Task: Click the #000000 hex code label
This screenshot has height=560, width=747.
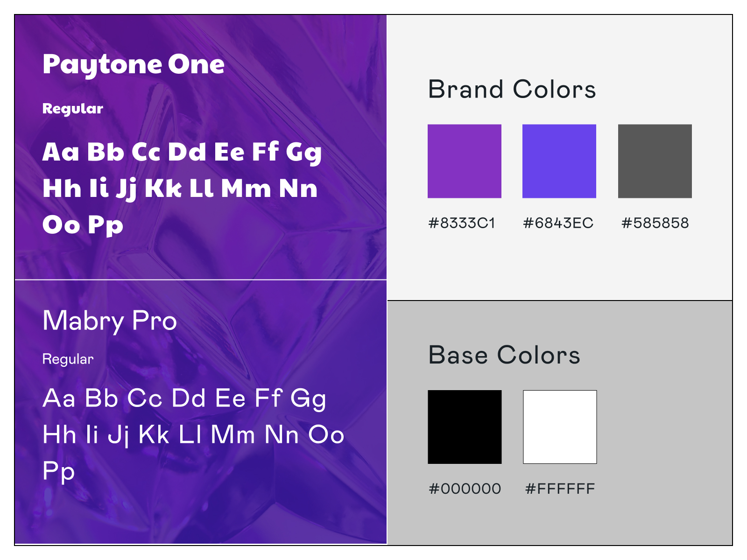Action: pyautogui.click(x=465, y=489)
